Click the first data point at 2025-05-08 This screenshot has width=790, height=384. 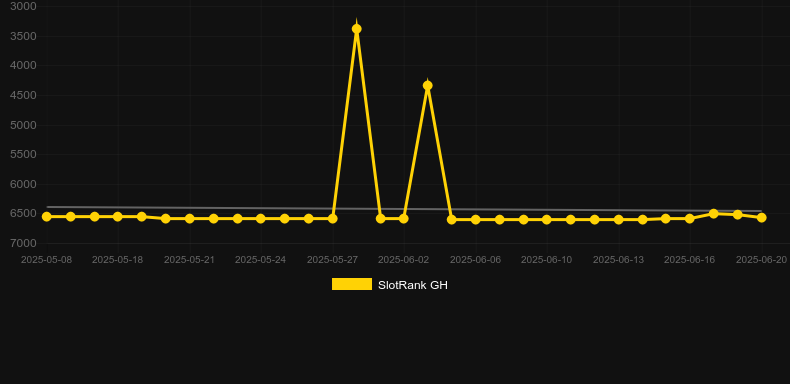coord(47,217)
